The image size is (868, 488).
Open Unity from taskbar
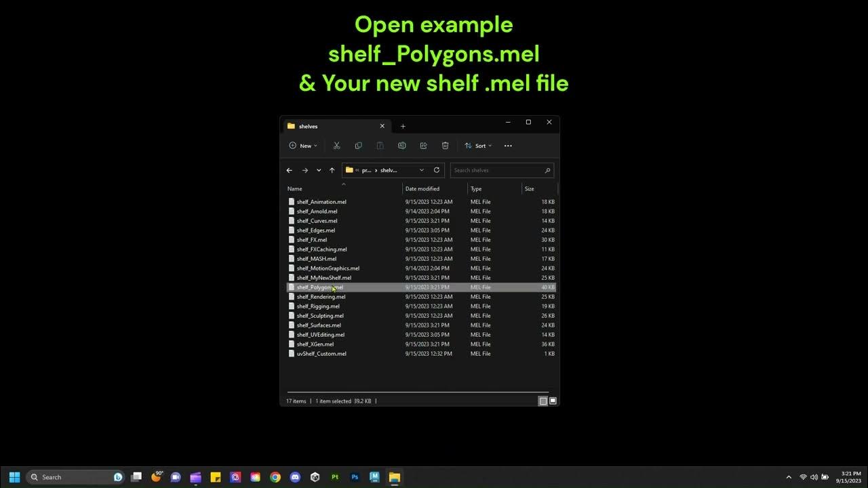[x=315, y=477]
